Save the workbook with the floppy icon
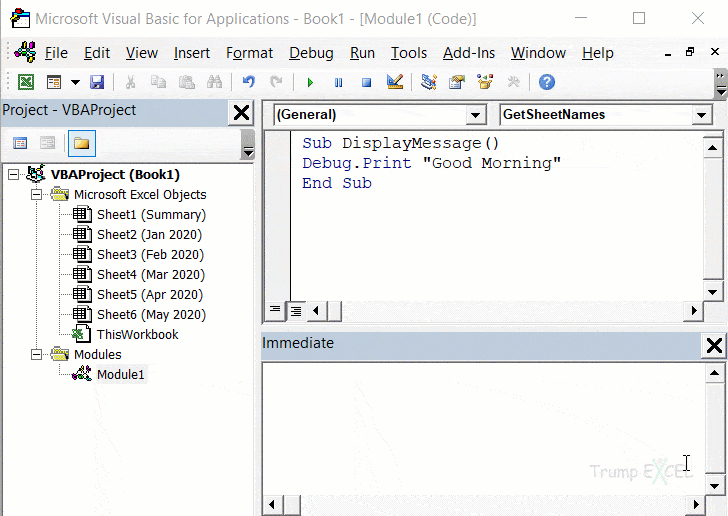The image size is (728, 516). (x=97, y=83)
